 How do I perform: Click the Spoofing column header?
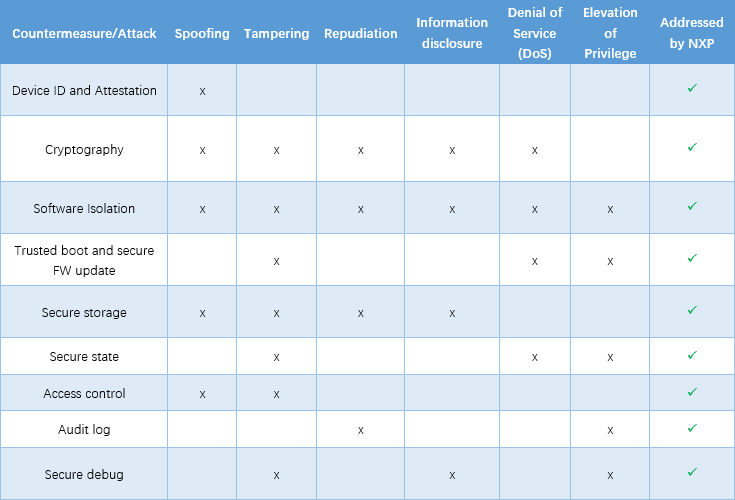point(202,33)
